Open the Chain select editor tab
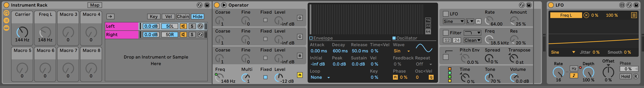 (183, 16)
